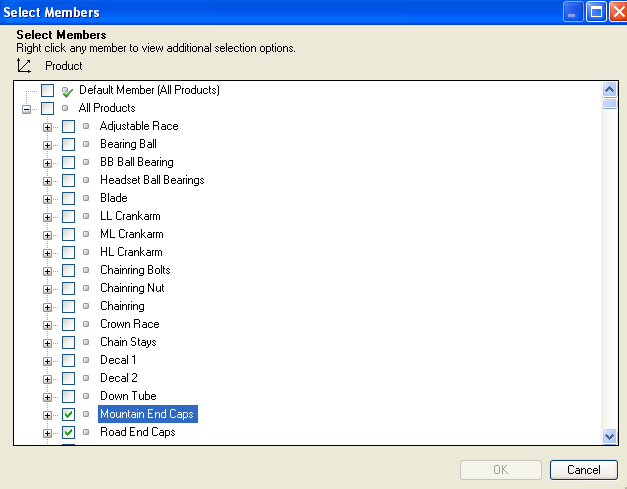Expand the ML Crankarm node
The width and height of the screenshot is (627, 489).
tap(47, 236)
